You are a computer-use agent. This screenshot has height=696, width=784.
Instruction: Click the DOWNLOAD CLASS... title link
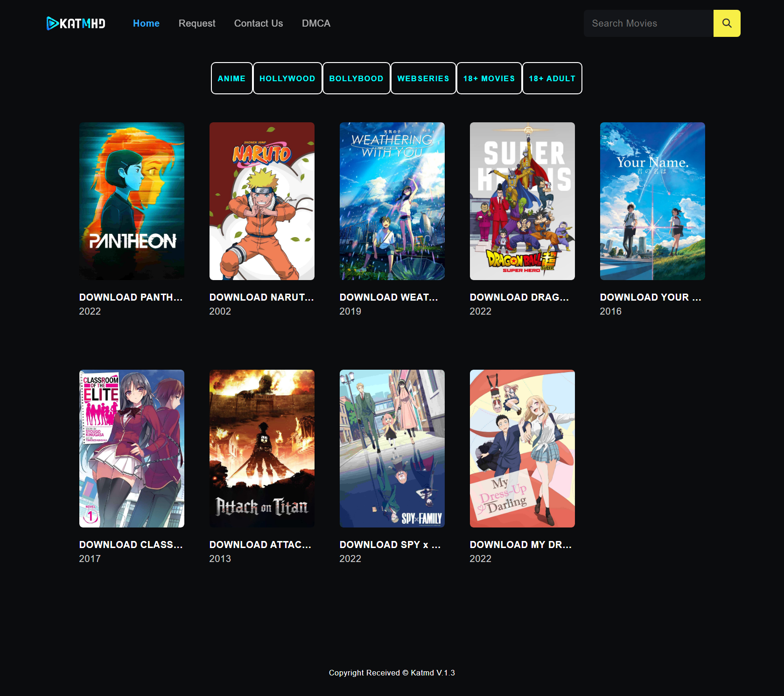[131, 545]
